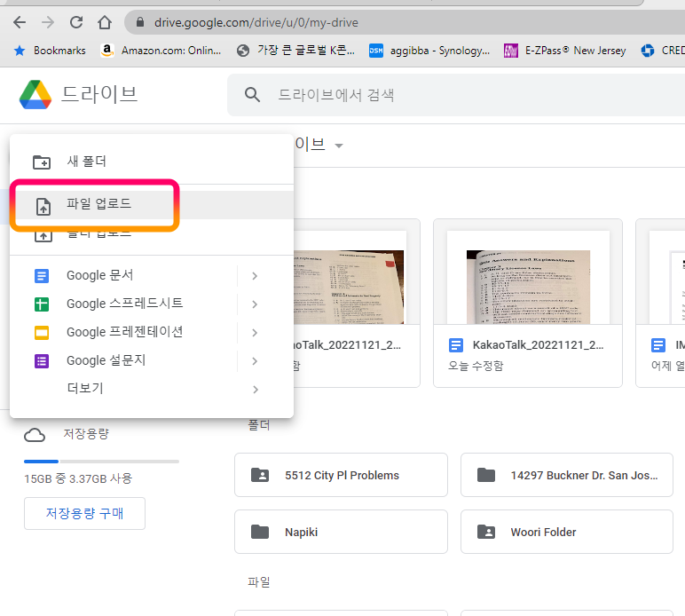Screen dimensions: 685x616
Task: Open the Woori Folder folder
Action: click(567, 532)
